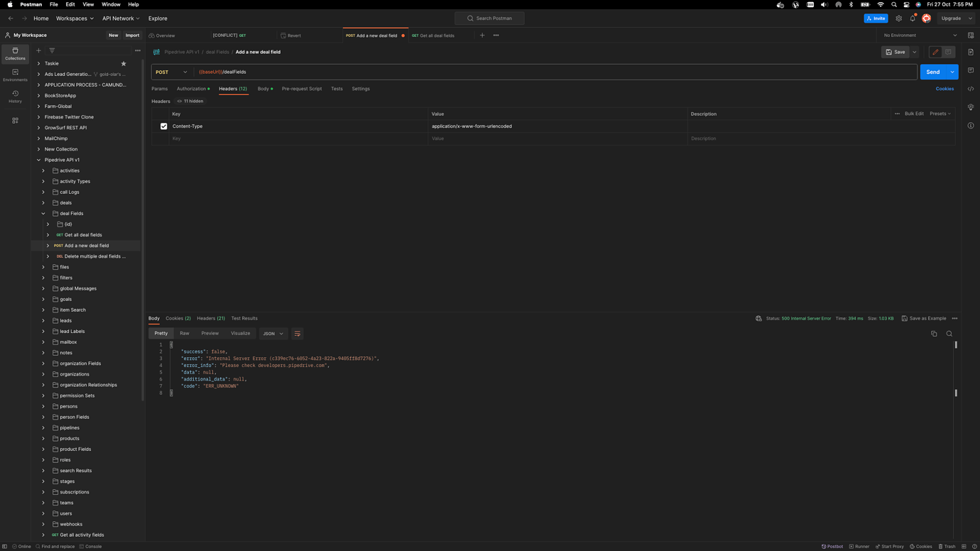The image size is (980, 551).
Task: Copy response body with copy icon
Action: tap(934, 334)
